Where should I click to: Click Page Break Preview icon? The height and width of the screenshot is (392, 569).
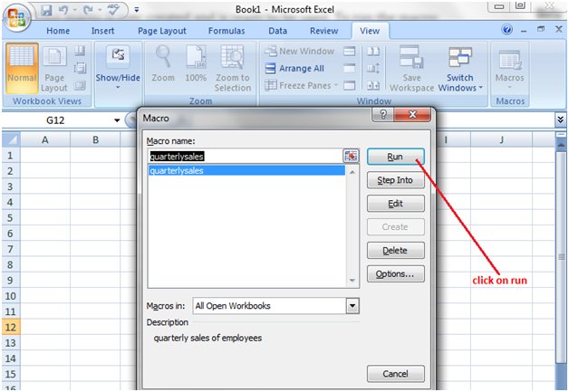click(80, 51)
